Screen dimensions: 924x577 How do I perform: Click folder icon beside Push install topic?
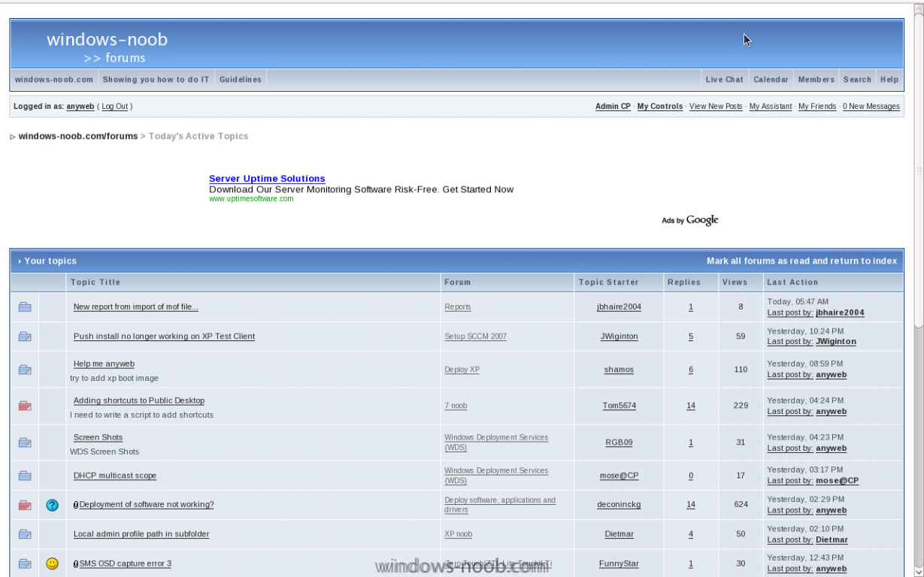[x=25, y=337]
